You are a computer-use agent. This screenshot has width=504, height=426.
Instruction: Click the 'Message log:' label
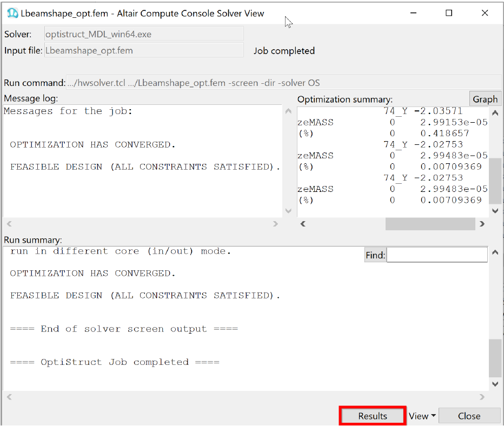coord(31,98)
